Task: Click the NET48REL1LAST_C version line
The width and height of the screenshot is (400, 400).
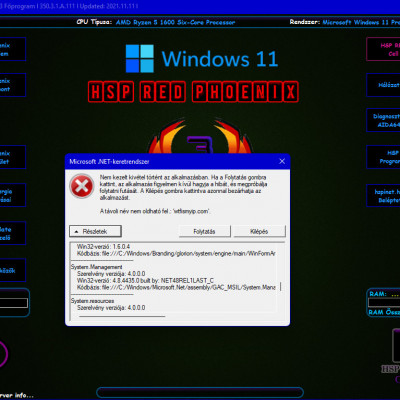Action: point(145,281)
